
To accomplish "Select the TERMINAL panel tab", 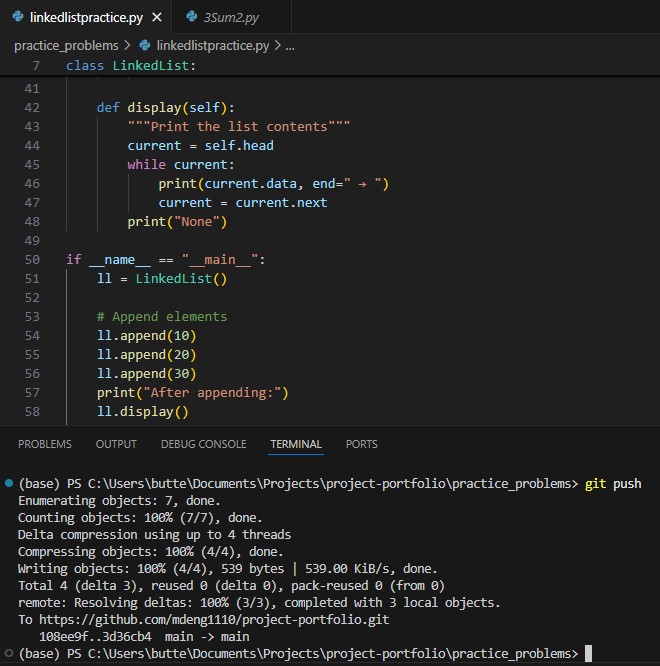I will (296, 444).
